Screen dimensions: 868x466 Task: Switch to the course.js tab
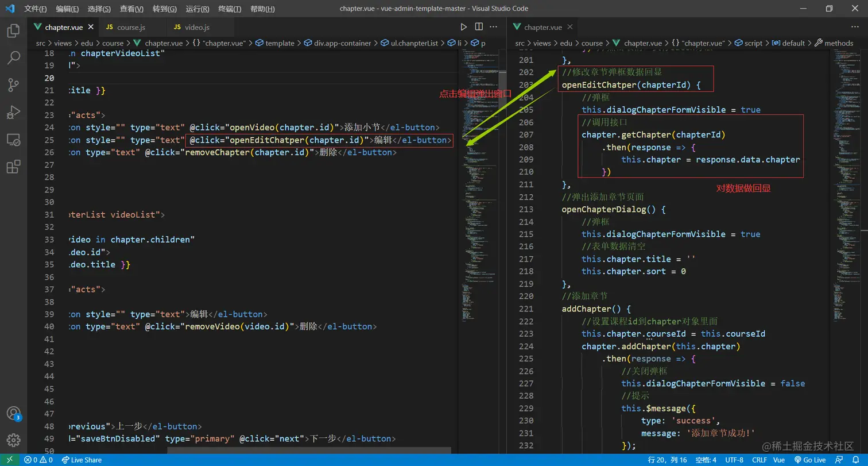pyautogui.click(x=130, y=27)
